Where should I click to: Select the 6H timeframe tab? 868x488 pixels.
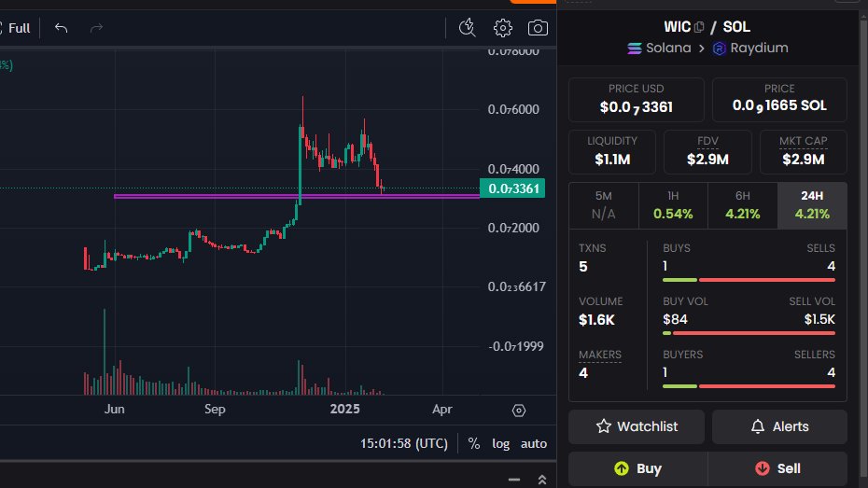[742, 205]
